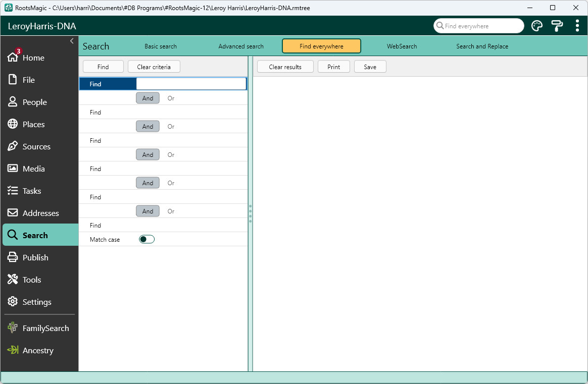This screenshot has height=384, width=588.
Task: Select And beneath the highlighted Find row
Action: (x=148, y=98)
